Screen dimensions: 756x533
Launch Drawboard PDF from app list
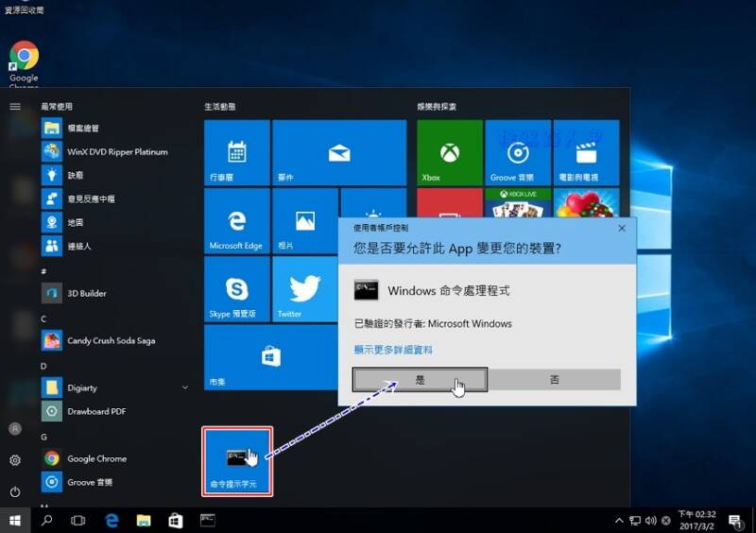pyautogui.click(x=115, y=411)
